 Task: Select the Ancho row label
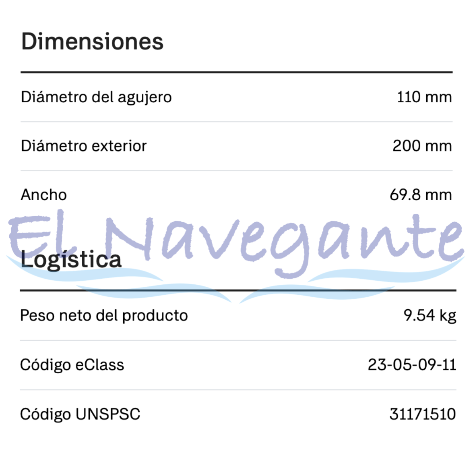tap(44, 195)
